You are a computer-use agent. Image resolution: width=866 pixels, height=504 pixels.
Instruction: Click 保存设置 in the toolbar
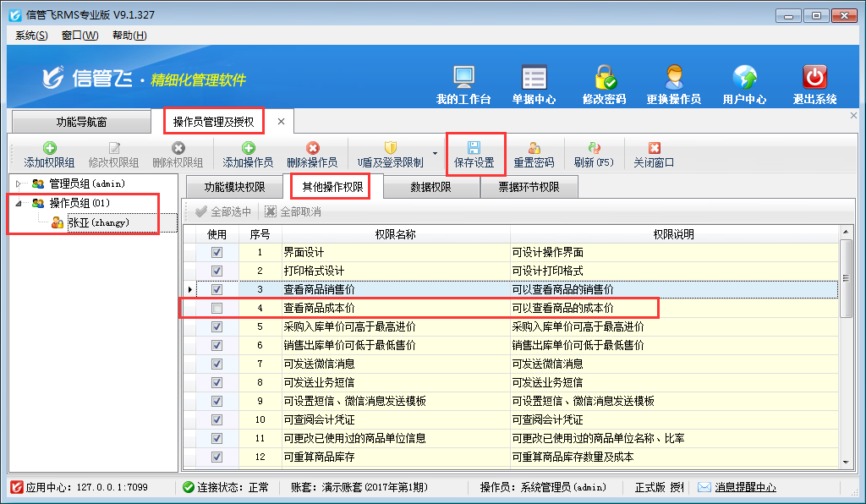coord(474,154)
